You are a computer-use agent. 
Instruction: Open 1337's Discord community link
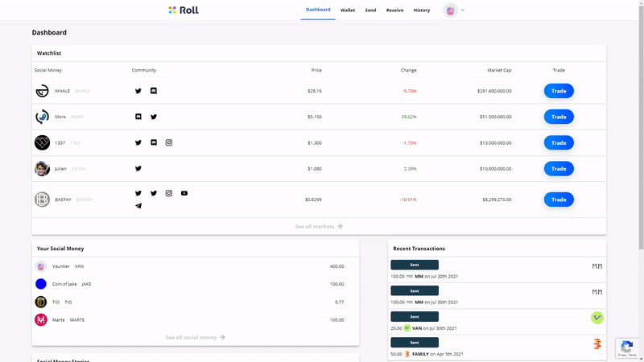154,142
